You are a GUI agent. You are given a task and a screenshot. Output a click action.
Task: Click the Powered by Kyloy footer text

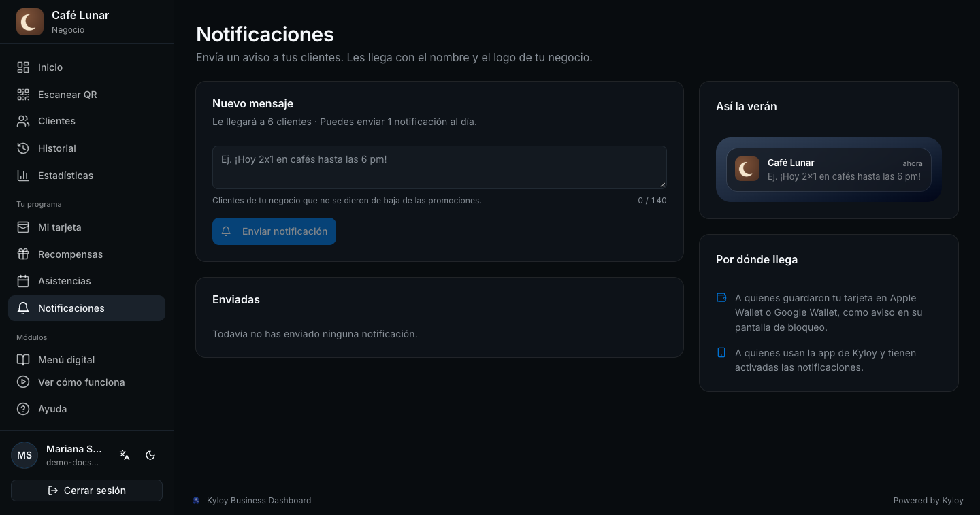(928, 501)
